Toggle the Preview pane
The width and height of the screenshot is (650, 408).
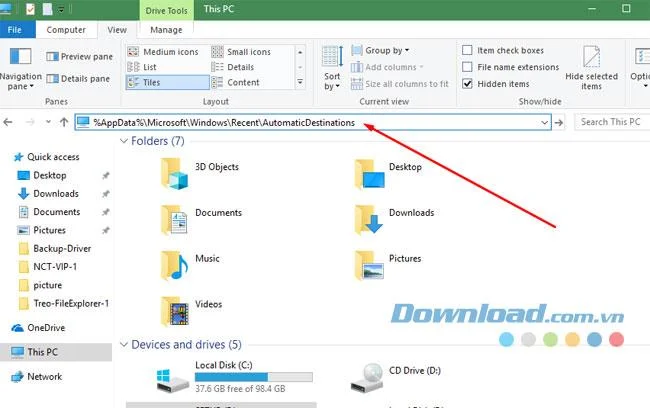[79, 56]
